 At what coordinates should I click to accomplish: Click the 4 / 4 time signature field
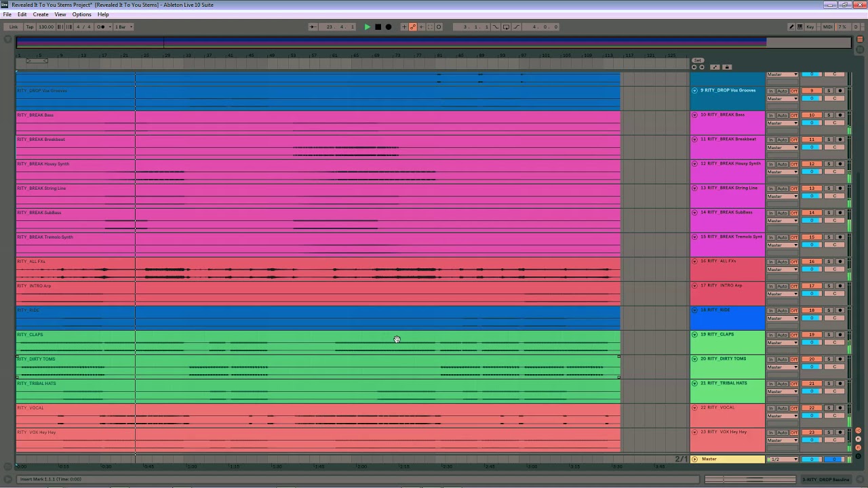click(83, 27)
